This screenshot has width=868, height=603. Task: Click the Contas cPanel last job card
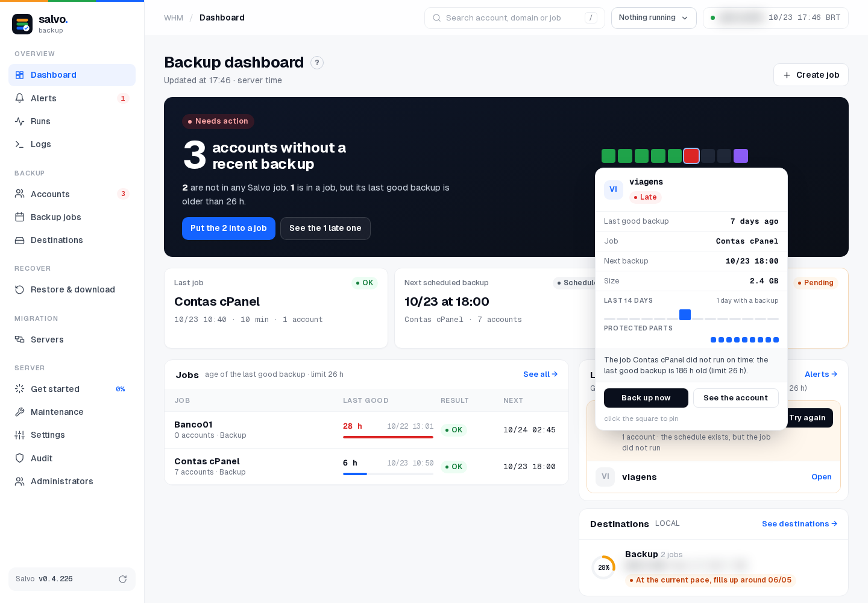[276, 308]
